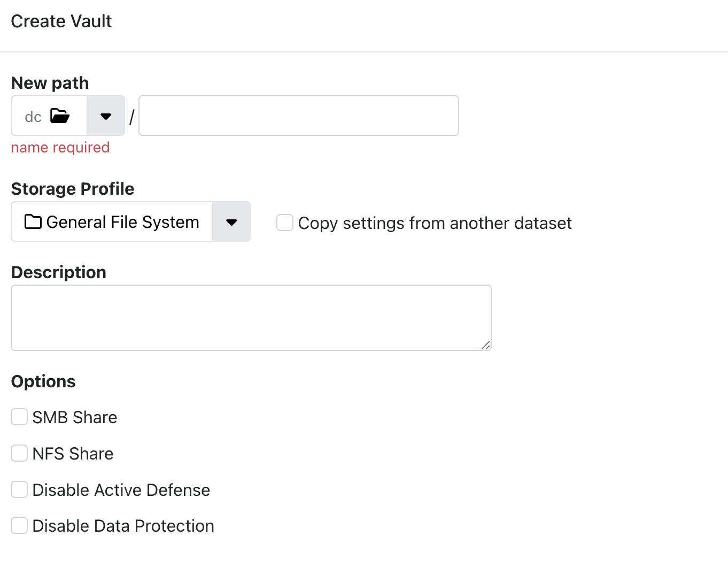
Task: Focus the new vault name input field
Action: pos(298,116)
